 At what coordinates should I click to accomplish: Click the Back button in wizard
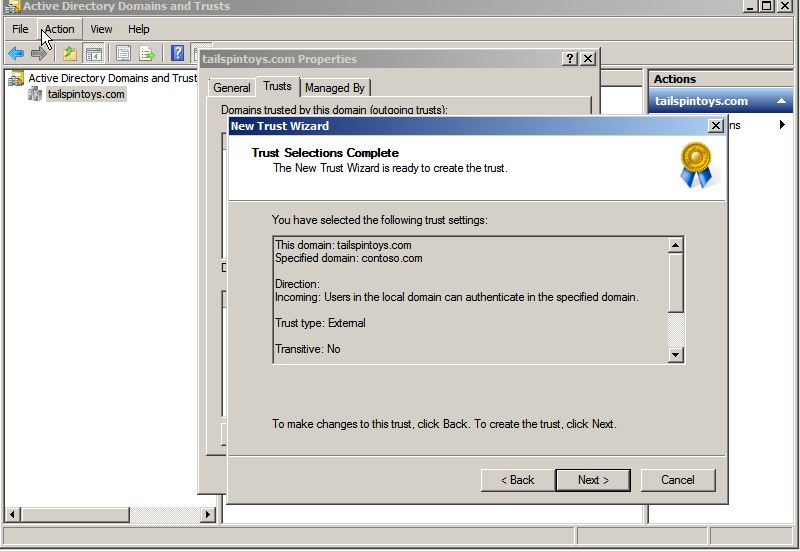[x=517, y=480]
